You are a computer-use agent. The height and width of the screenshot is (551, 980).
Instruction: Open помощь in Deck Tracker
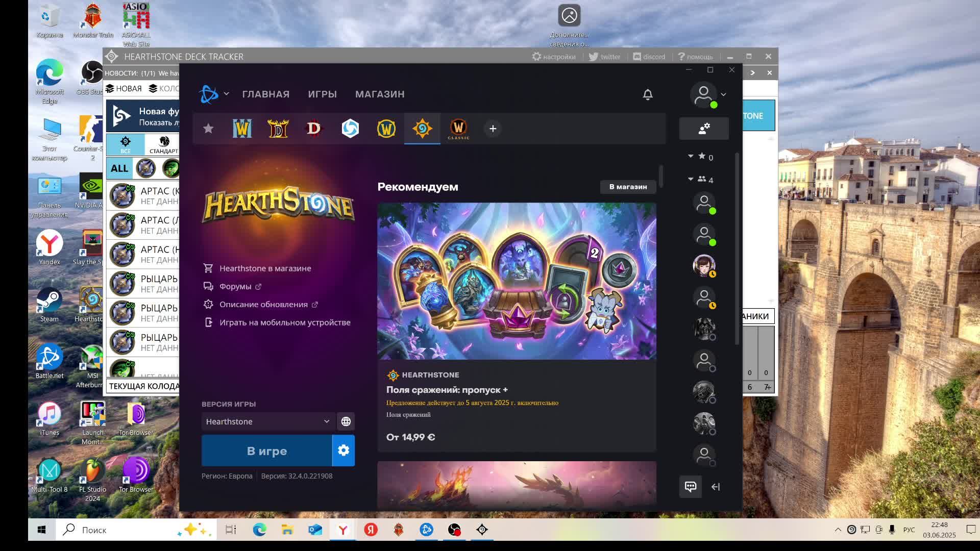coord(695,57)
